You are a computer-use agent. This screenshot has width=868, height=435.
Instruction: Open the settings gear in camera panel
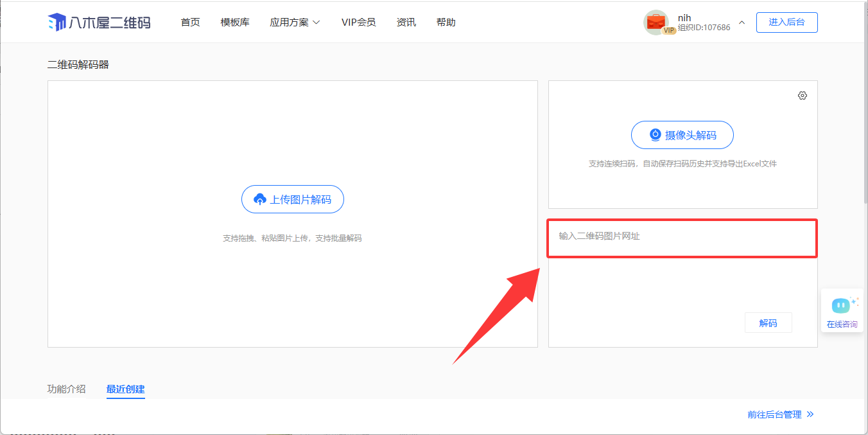802,96
